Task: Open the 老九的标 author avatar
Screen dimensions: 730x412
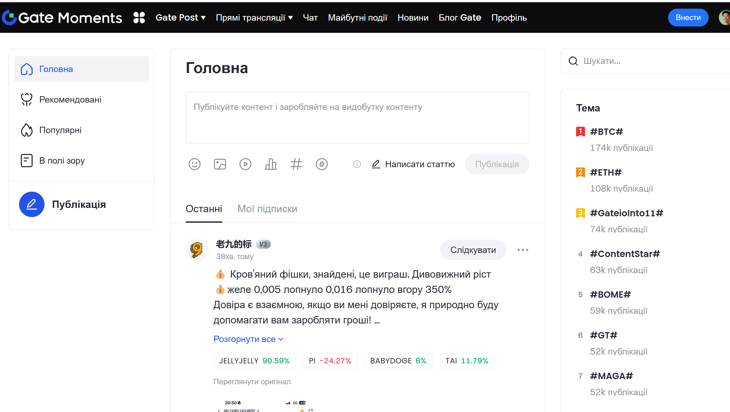Action: click(196, 250)
